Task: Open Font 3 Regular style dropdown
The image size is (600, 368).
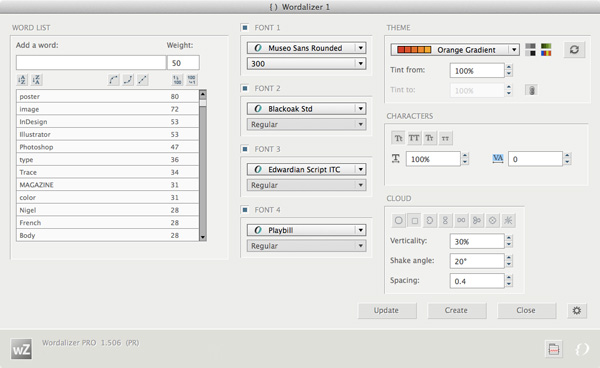Action: 307,185
